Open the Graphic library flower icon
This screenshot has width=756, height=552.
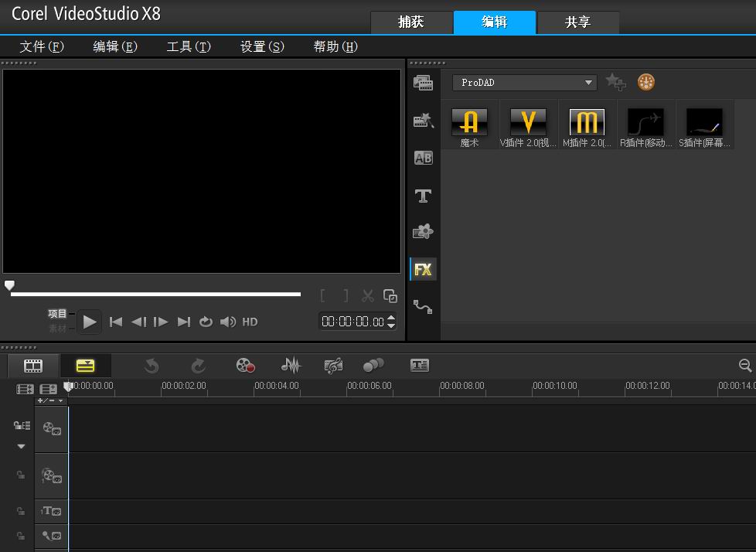pos(423,232)
